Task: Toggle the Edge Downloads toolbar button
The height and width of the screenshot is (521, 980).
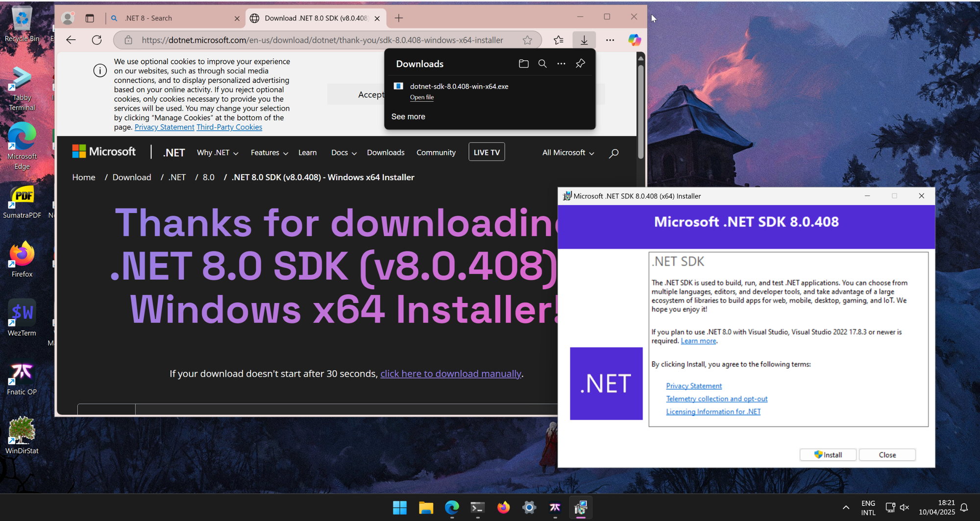Action: (x=584, y=40)
